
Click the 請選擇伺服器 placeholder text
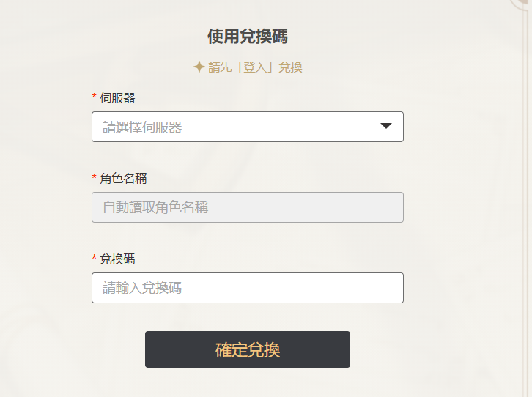pyautogui.click(x=142, y=127)
